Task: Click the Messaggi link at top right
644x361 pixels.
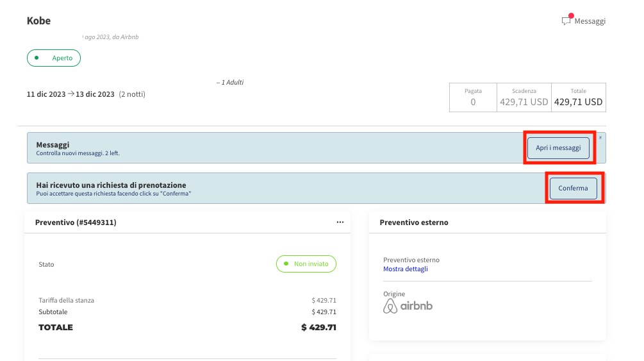Action: pos(590,21)
